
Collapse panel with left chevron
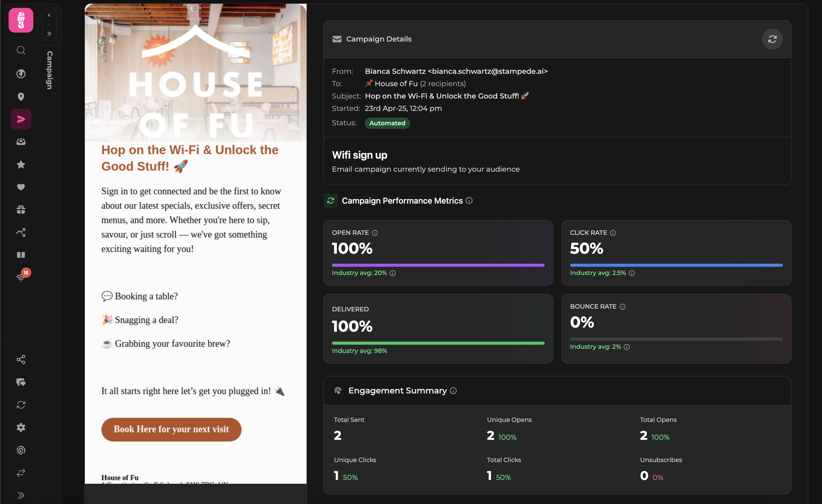coord(49,15)
